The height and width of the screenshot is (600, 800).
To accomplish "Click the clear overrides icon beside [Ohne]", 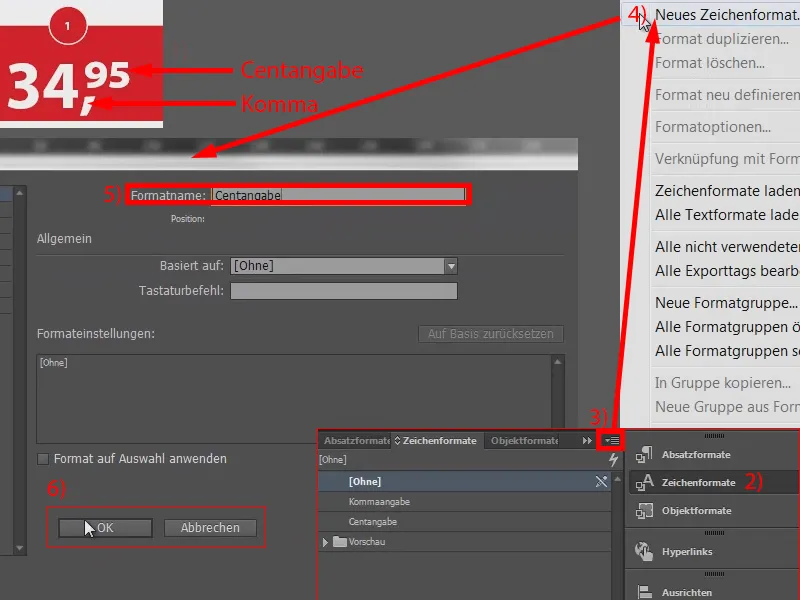I will [601, 481].
